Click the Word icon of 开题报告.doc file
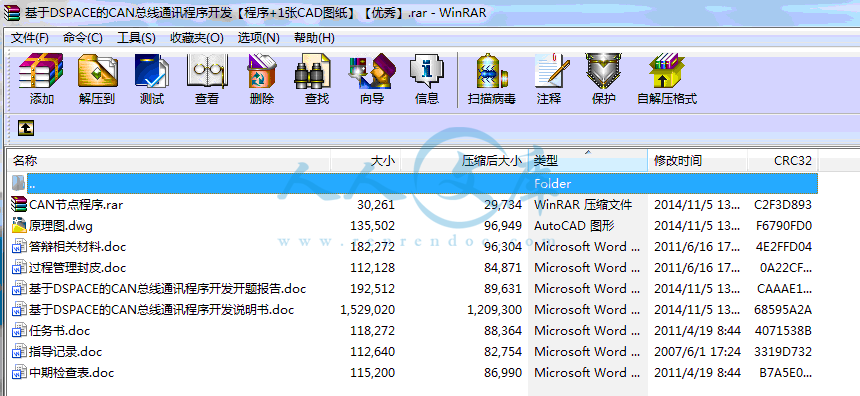Viewport: 860px width, 396px height. point(19,288)
